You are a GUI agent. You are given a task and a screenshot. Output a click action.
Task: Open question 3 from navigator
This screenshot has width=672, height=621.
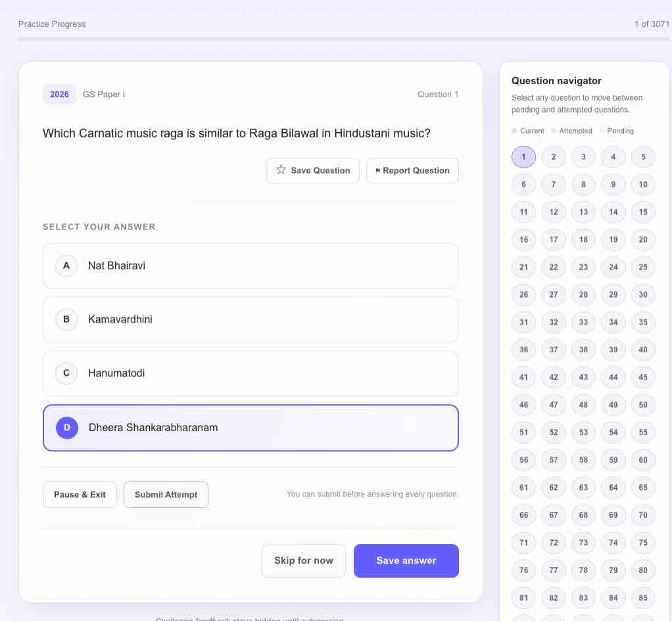(583, 157)
